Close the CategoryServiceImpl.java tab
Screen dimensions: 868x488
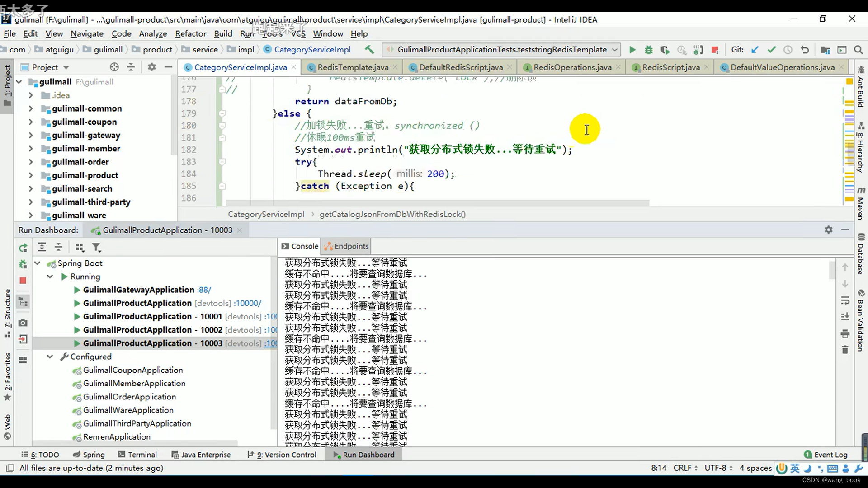[293, 67]
